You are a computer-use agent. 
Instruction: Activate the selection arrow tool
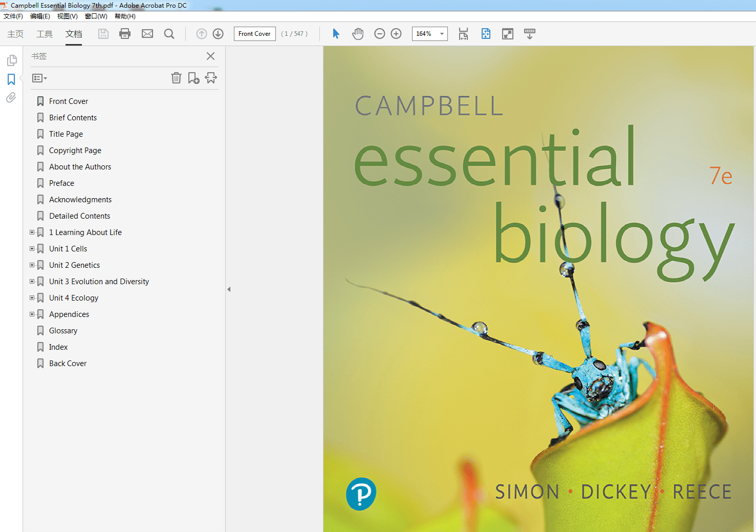[x=336, y=34]
